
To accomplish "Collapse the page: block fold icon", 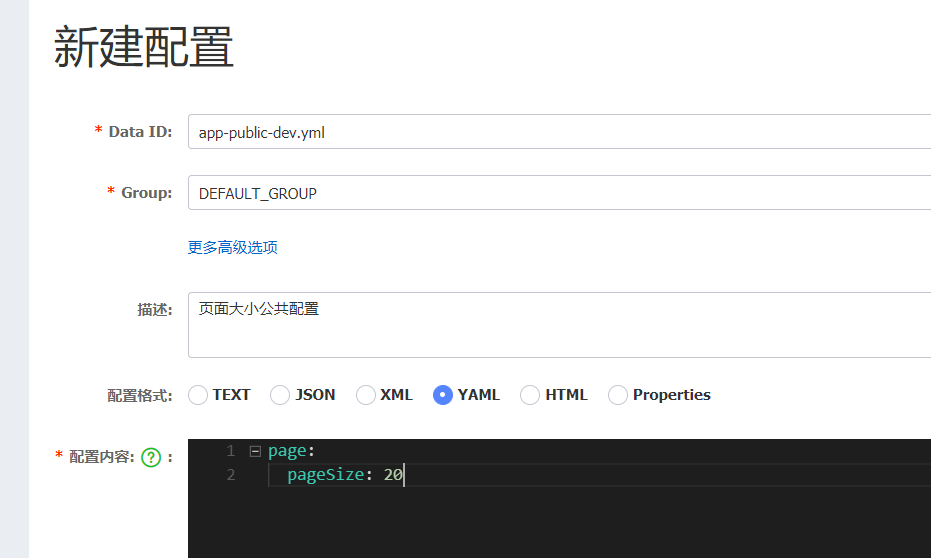I will click(x=255, y=451).
